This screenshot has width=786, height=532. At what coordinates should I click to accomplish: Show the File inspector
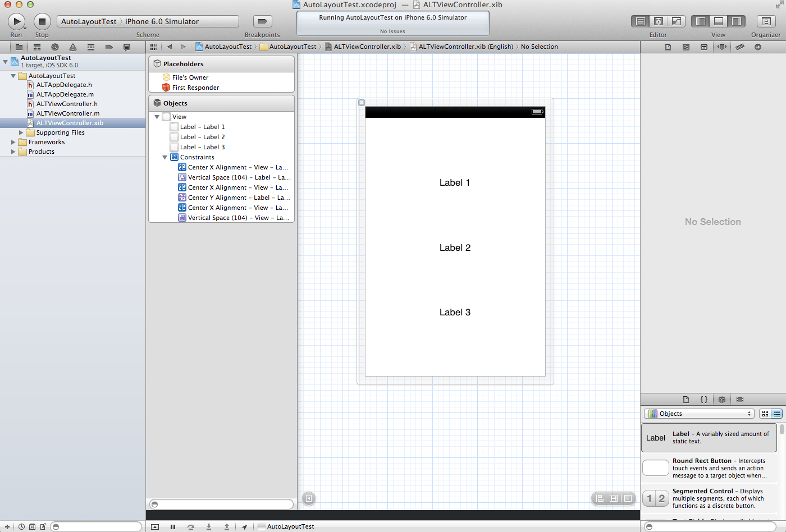point(668,47)
